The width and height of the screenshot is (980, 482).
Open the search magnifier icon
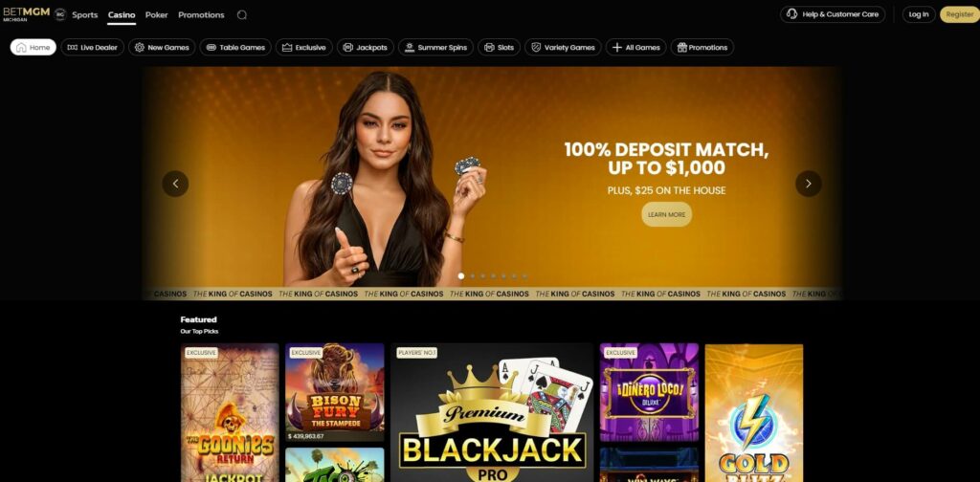(x=242, y=15)
